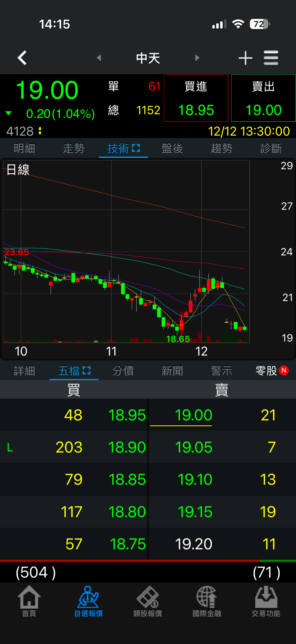Select ask price 19.10
Screen dimensions: 296x644
[x=195, y=479]
